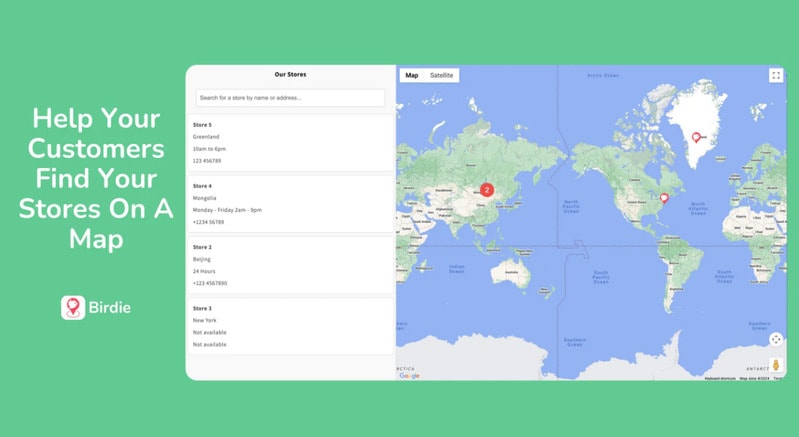Click the Keyboard shortcuts link
This screenshot has width=799, height=437.
(x=720, y=378)
